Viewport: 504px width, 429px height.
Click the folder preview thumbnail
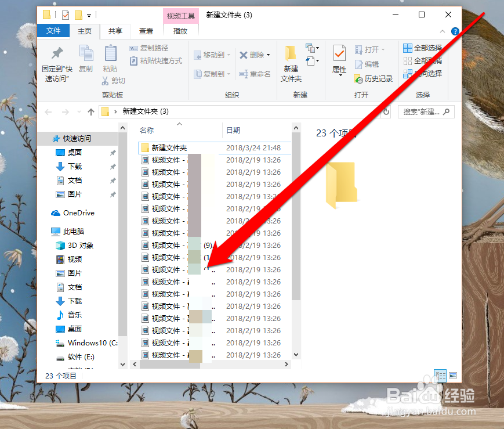click(x=342, y=185)
